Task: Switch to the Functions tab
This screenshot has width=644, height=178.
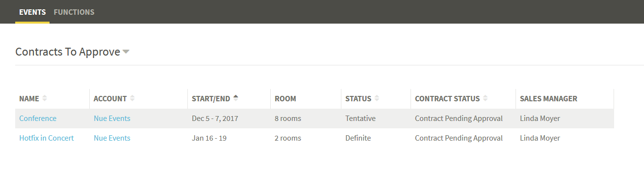Action: (x=74, y=12)
